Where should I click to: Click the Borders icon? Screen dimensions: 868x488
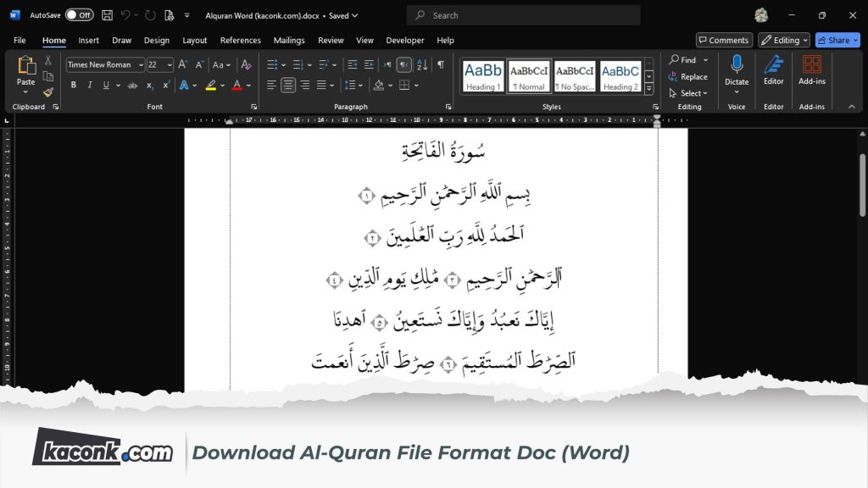[404, 86]
